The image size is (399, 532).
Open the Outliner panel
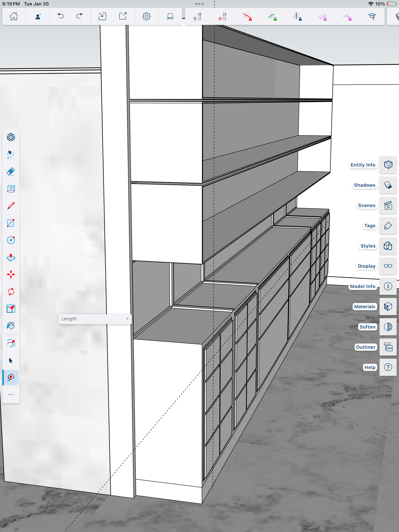388,347
